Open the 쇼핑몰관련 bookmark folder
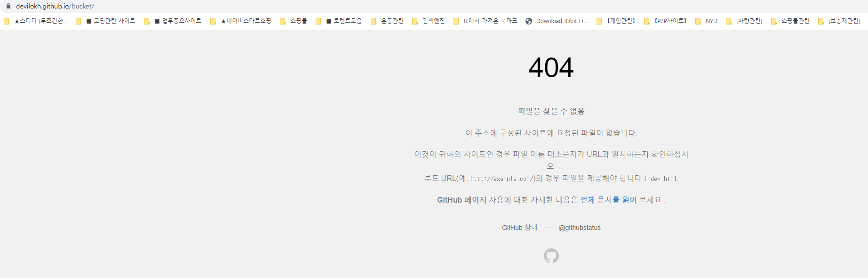Screen dimensions: 868x278 coord(790,21)
